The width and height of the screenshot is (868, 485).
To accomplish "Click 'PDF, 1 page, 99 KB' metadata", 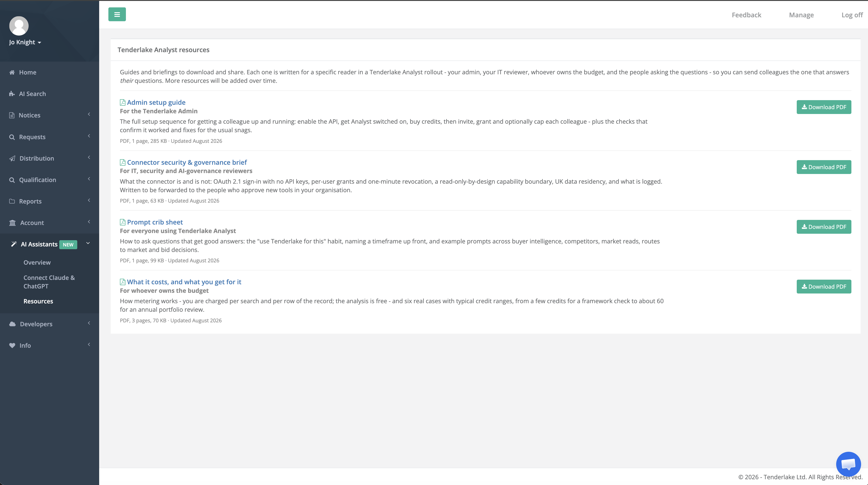I will (142, 260).
